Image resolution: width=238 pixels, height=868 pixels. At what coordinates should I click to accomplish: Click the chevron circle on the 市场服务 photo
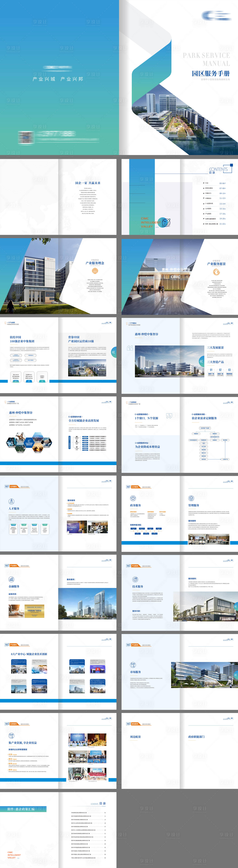pyautogui.click(x=236, y=675)
